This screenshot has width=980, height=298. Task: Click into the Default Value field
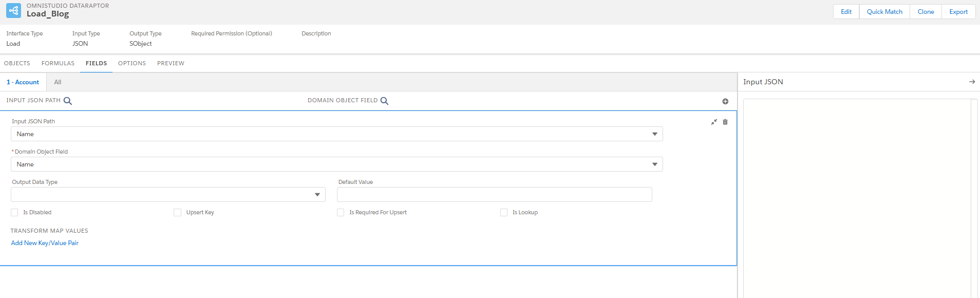click(494, 195)
